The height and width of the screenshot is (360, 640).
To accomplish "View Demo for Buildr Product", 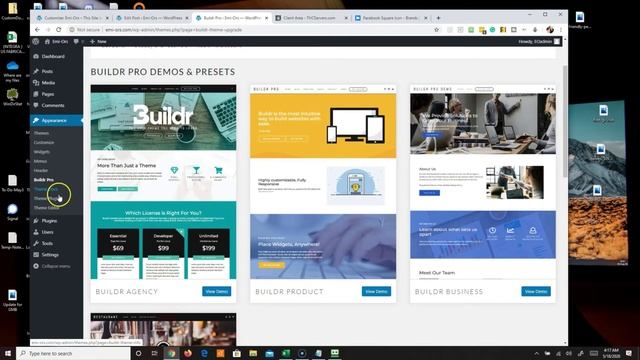I will tap(376, 291).
